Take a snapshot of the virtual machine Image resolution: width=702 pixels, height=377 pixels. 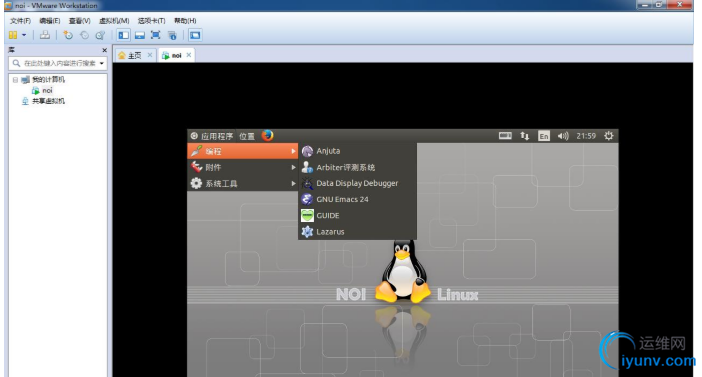pyautogui.click(x=68, y=35)
